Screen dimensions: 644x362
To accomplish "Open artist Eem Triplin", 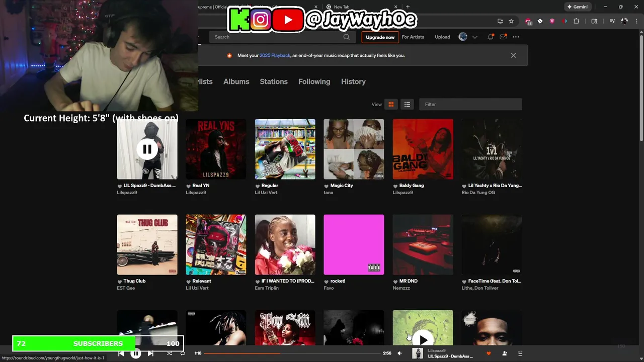I will (x=267, y=288).
